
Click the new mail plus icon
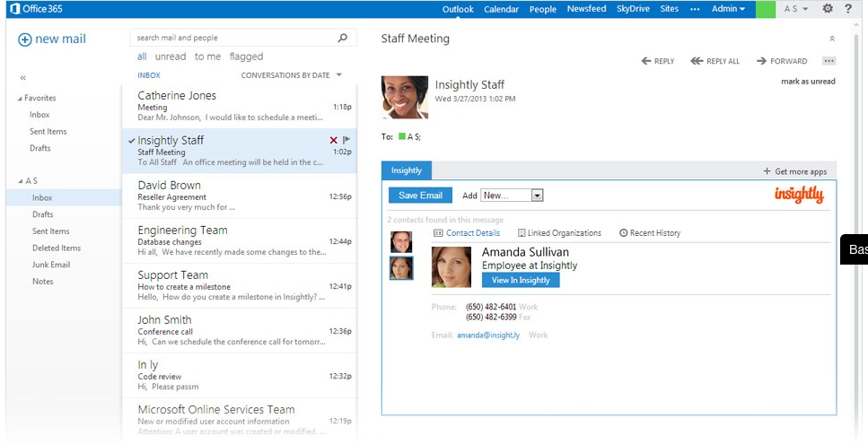coord(25,39)
